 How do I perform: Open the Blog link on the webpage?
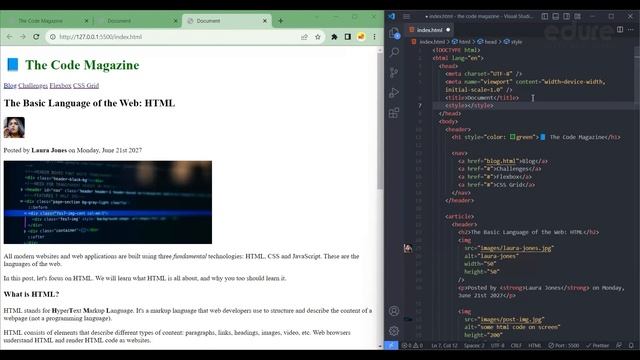point(10,85)
